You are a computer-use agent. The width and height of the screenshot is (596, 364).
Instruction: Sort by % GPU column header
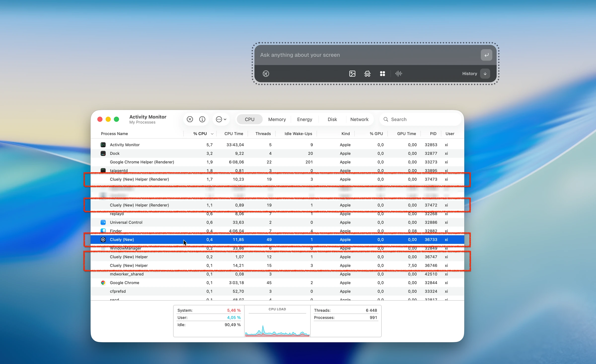click(x=376, y=134)
